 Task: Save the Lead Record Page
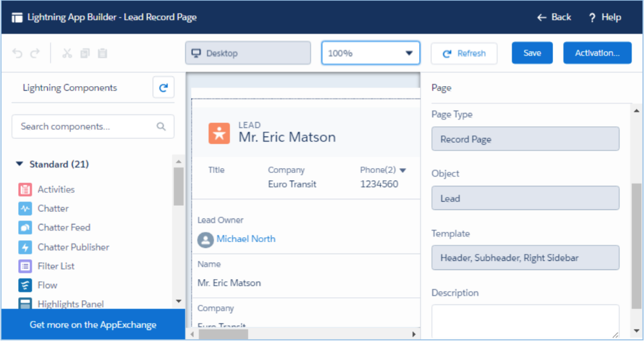532,53
